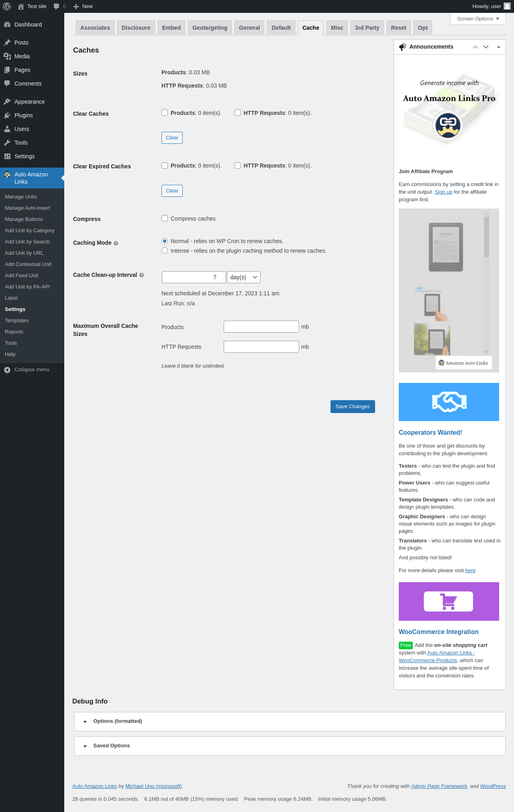Screen dimensions: 514x812
Task: Click the Kindle product preview image
Action: (449, 290)
